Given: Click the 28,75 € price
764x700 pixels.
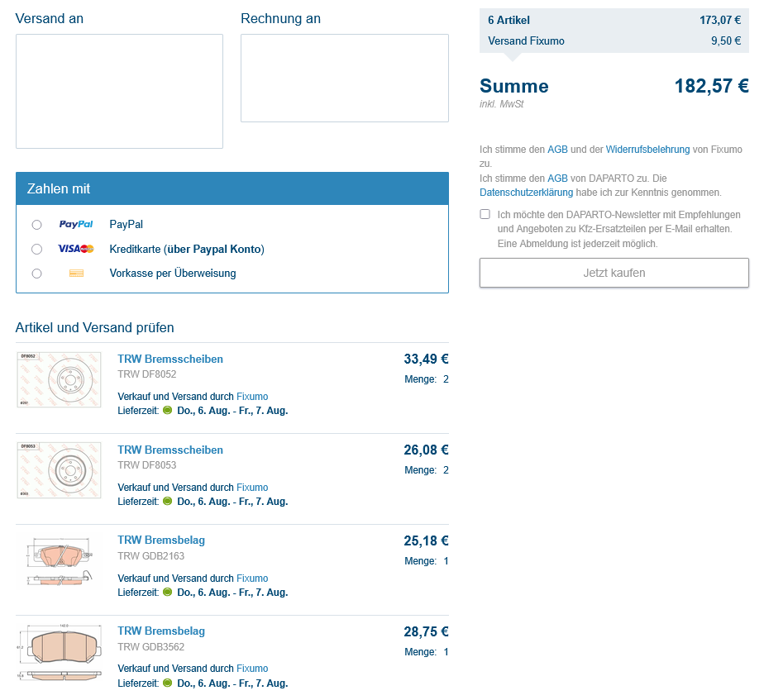Looking at the screenshot, I should click(426, 631).
